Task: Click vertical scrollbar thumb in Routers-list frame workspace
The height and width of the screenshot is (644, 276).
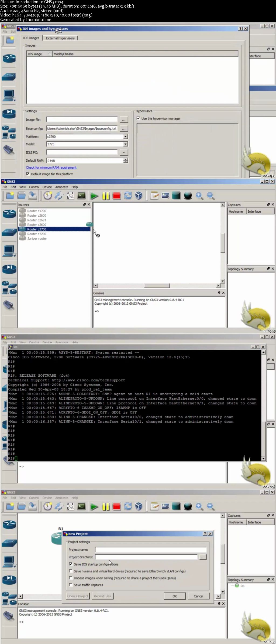Action: 223,243
